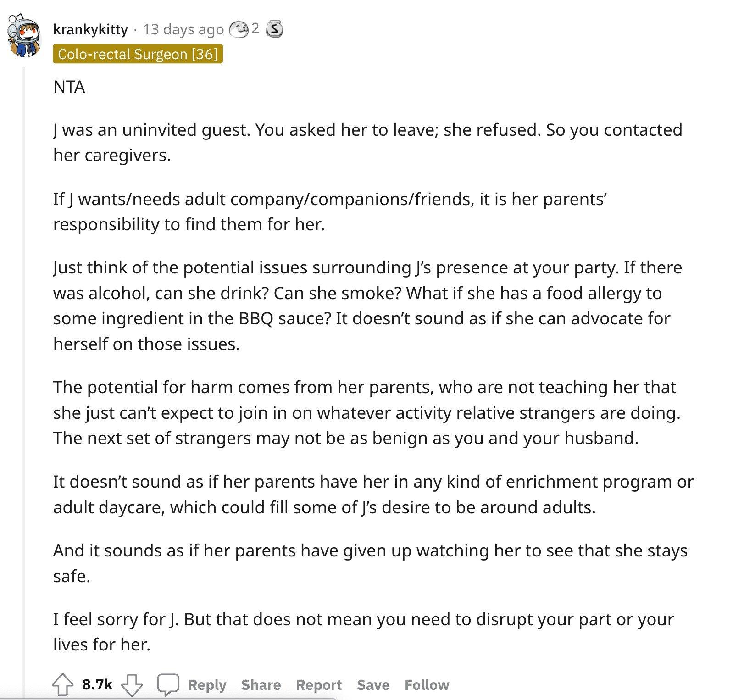Screen dimensions: 744x700
Task: Follow this comment thread
Action: click(x=427, y=685)
